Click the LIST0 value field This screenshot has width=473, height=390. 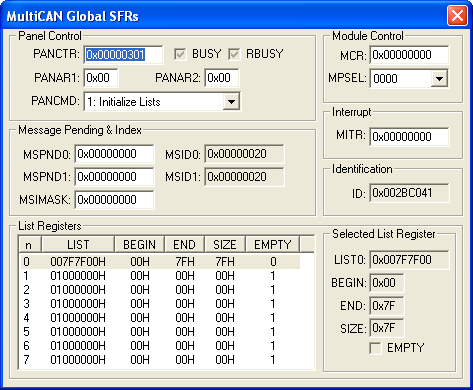tap(409, 260)
